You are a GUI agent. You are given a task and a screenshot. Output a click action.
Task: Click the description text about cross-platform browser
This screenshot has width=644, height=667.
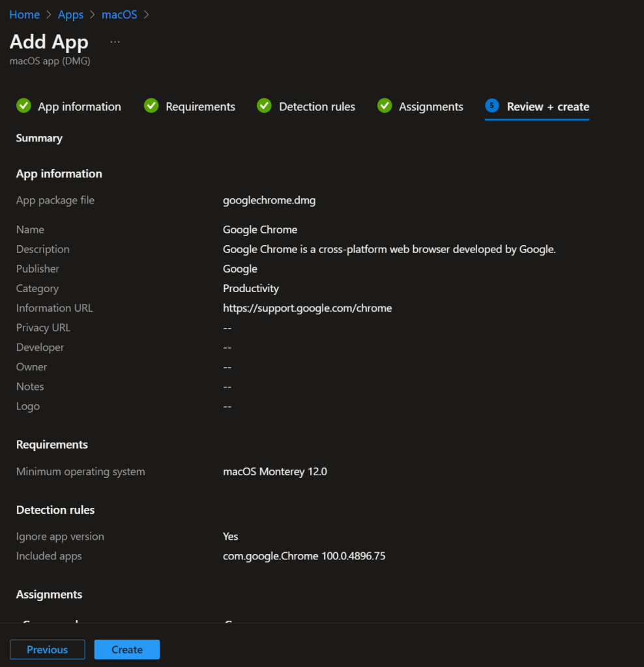[x=389, y=249]
